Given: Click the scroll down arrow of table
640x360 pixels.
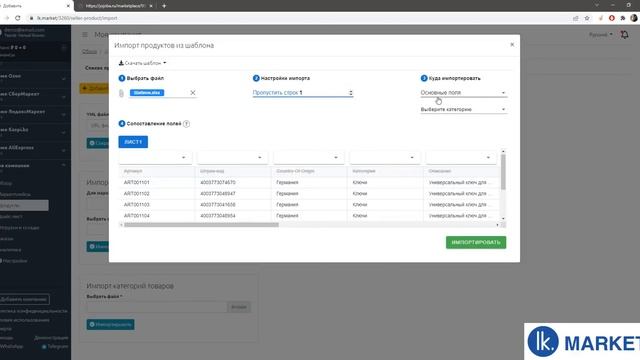Looking at the screenshot, I should (503, 219).
